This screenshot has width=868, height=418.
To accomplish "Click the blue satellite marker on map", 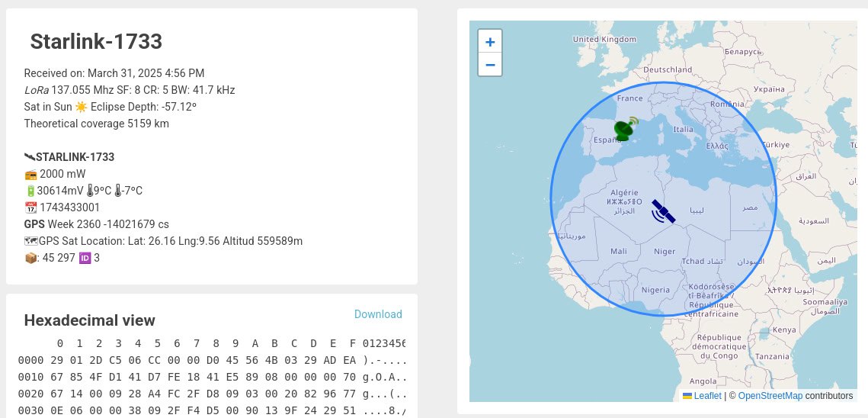I will tap(663, 212).
